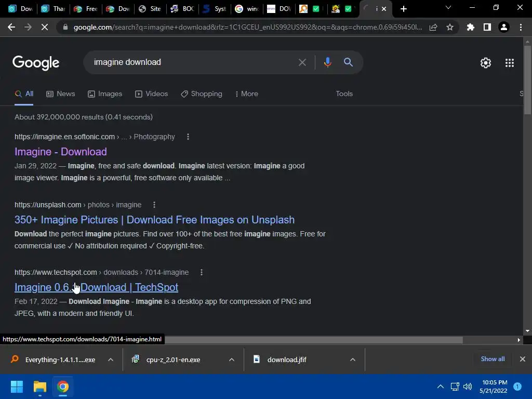Switch to the Videos tab
Viewport: 532px width, 399px height.
(151, 94)
